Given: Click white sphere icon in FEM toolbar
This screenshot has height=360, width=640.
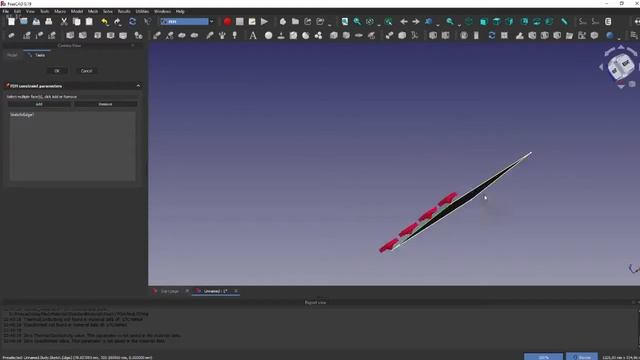Looking at the screenshot, I should tap(268, 36).
